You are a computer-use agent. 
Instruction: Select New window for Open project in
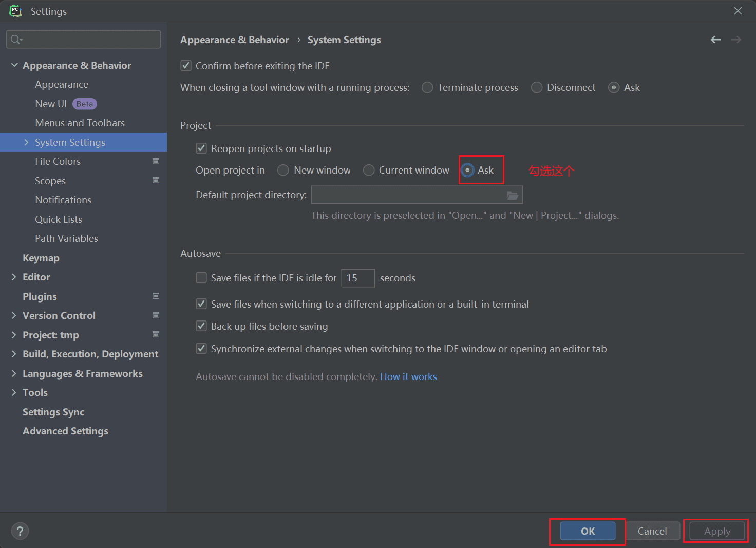(x=283, y=170)
